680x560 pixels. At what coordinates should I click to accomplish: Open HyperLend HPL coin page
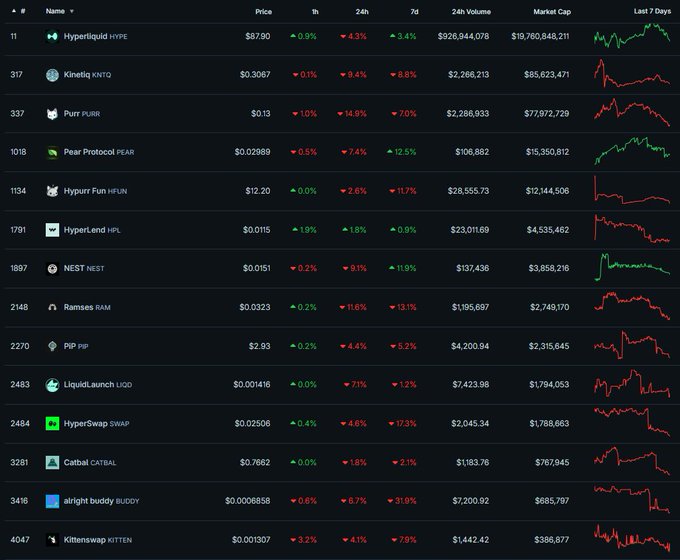click(92, 230)
